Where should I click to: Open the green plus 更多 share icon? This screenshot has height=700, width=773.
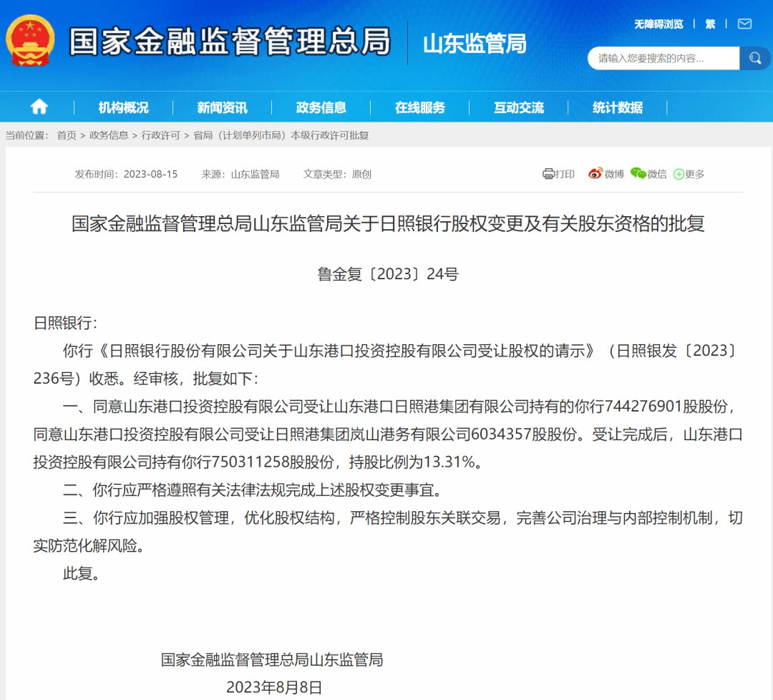coord(679,174)
